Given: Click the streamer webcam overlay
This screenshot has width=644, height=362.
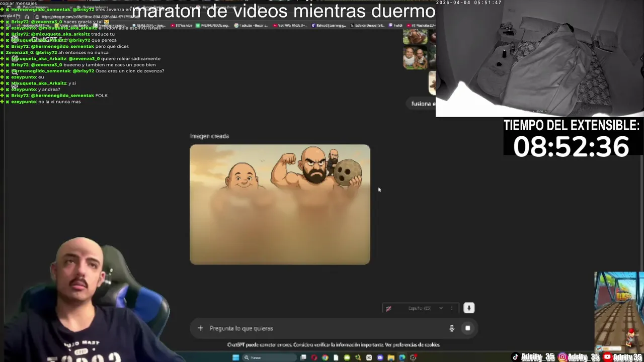Looking at the screenshot, I should (86, 299).
